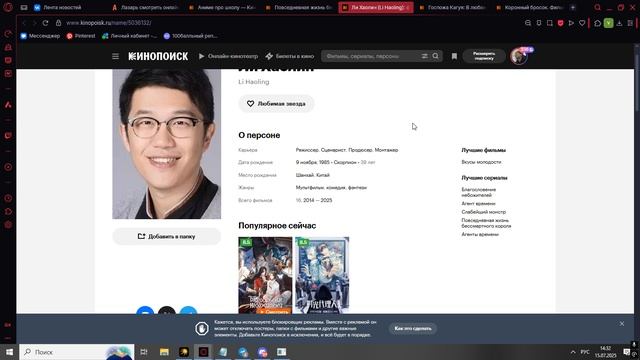This screenshot has width=640, height=360.
Task: Click the 9 ноября, 1985 birth date link
Action: (313, 162)
